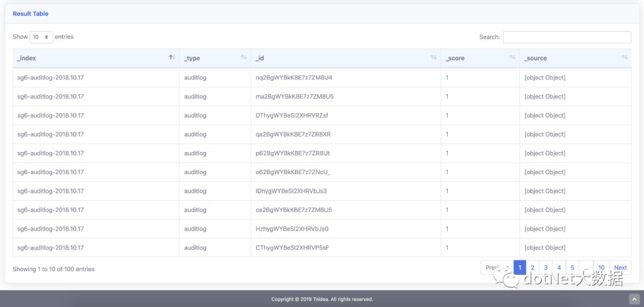Focus the Search input field
Image resolution: width=644 pixels, height=307 pixels.
click(x=567, y=37)
